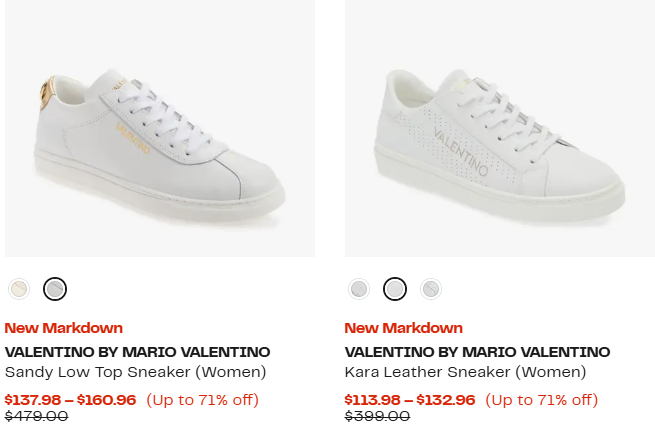Click the discount text beside Kara sneaker price

point(541,400)
